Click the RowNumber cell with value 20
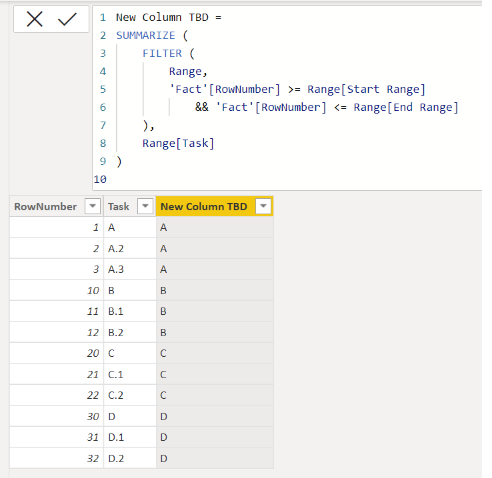This screenshot has width=492, height=478. [x=56, y=353]
